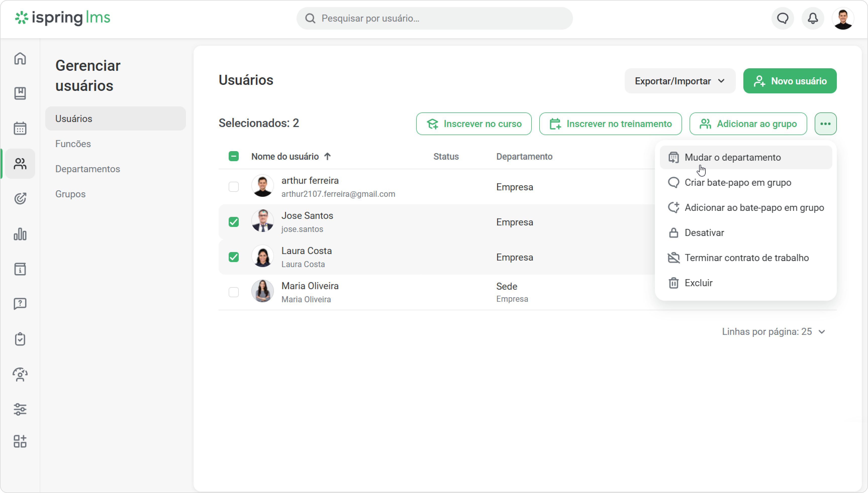The height and width of the screenshot is (493, 868).
Task: Open the apps grid plus icon
Action: pos(20,441)
